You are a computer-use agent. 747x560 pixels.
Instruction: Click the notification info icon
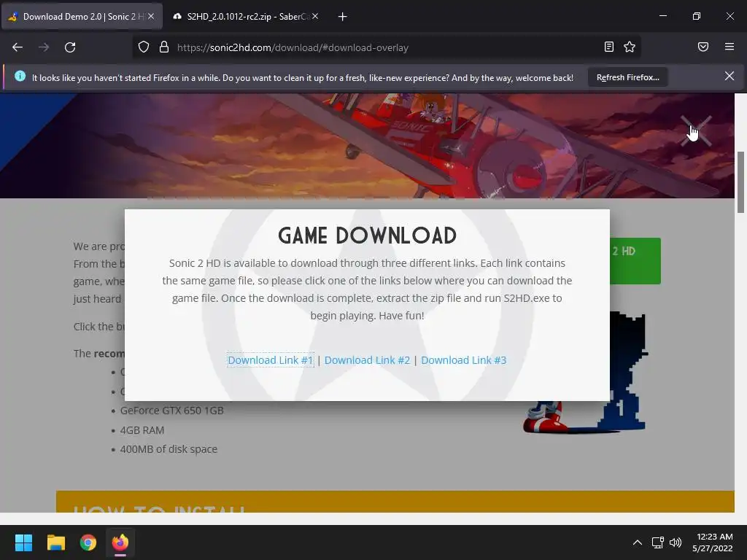[x=20, y=76]
